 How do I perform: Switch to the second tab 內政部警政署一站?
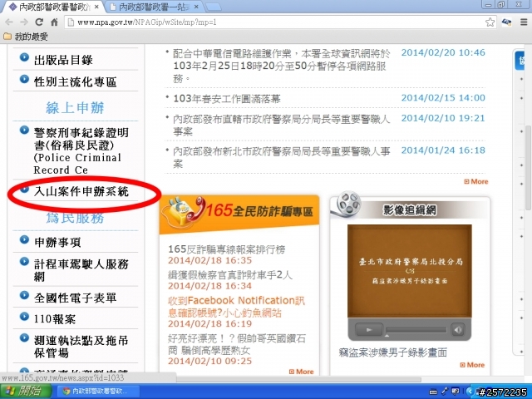coord(155,7)
